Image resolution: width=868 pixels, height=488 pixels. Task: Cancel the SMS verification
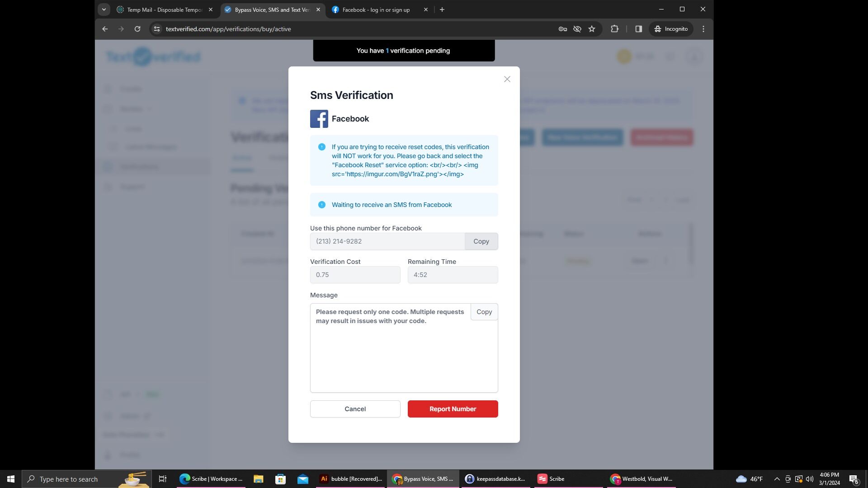355,409
